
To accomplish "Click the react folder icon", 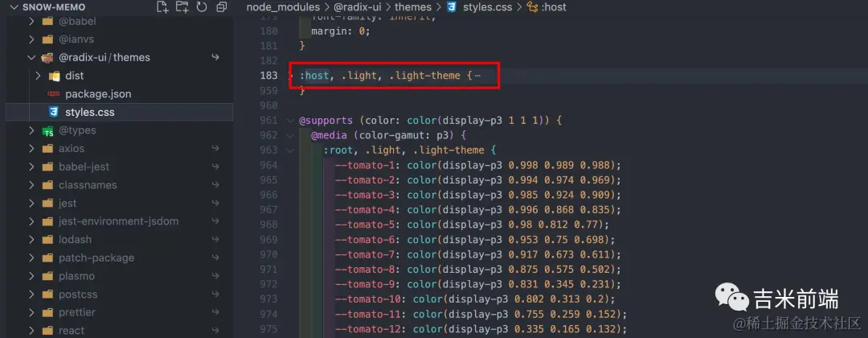I will pos(47,331).
